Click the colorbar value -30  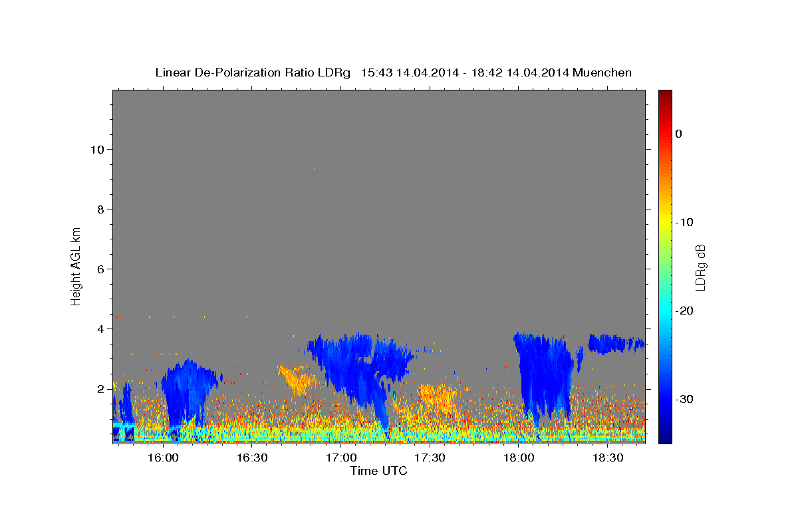(685, 399)
